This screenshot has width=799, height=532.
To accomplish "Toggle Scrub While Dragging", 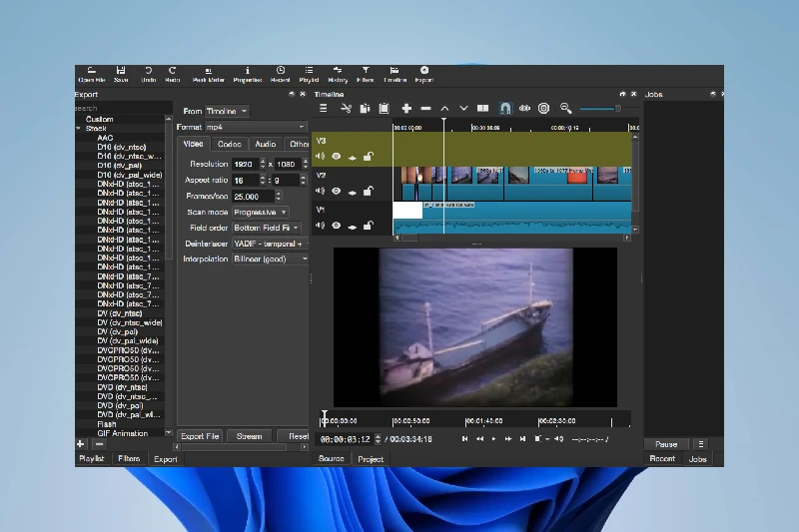I will click(x=524, y=109).
